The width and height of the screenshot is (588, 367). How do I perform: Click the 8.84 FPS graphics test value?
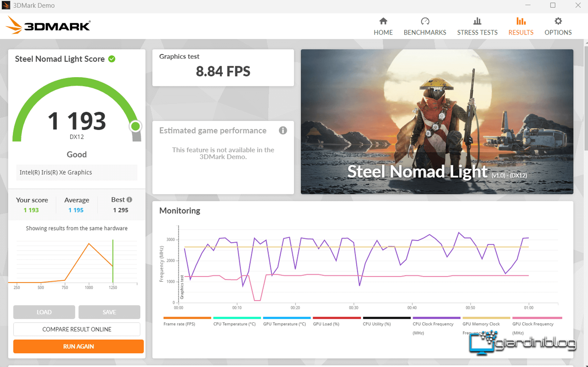(x=223, y=71)
